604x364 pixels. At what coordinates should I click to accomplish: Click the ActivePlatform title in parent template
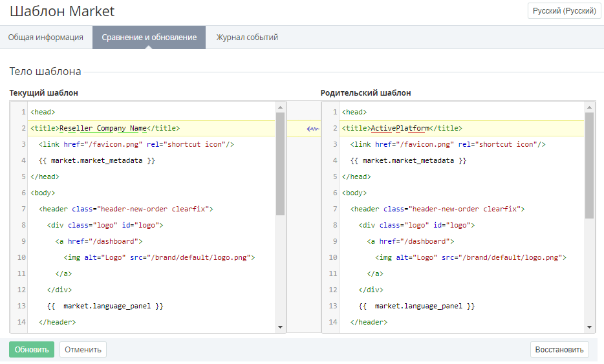click(x=400, y=128)
